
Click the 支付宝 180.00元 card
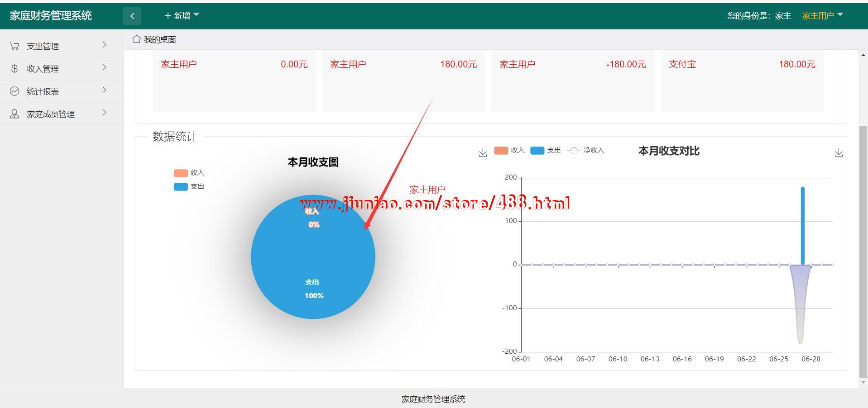742,81
